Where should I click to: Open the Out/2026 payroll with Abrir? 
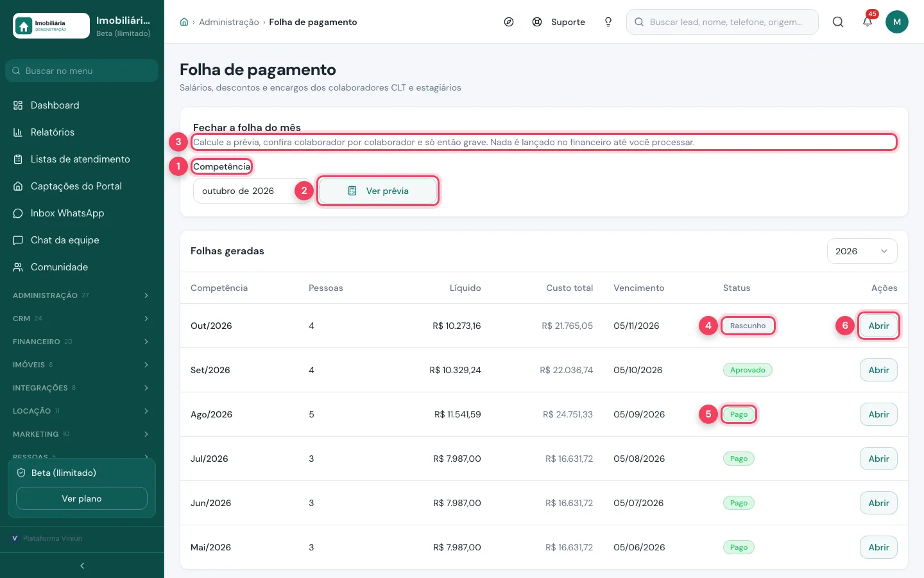(878, 326)
